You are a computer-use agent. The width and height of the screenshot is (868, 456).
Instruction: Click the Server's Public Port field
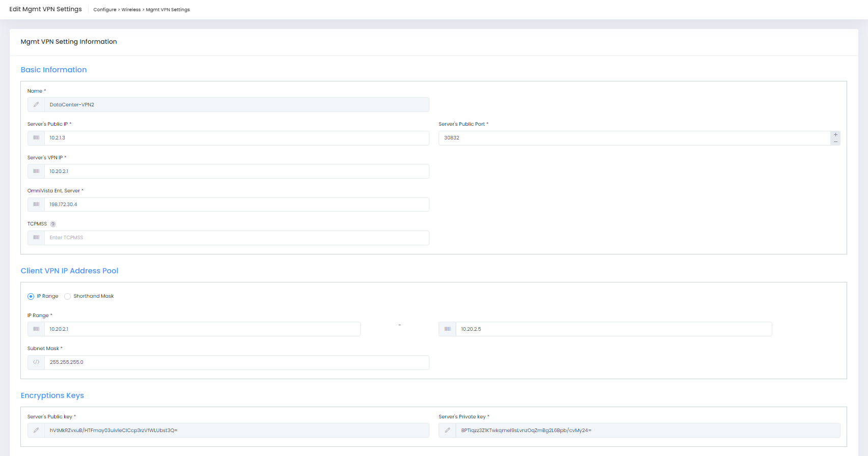(634, 138)
